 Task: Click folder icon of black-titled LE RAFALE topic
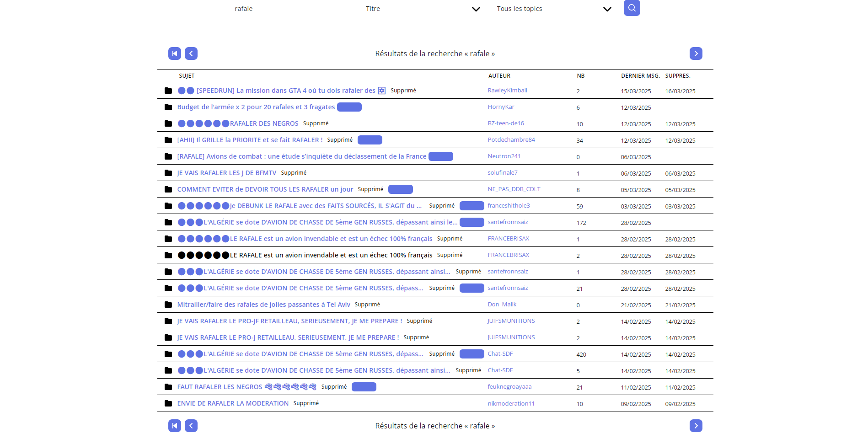click(168, 255)
